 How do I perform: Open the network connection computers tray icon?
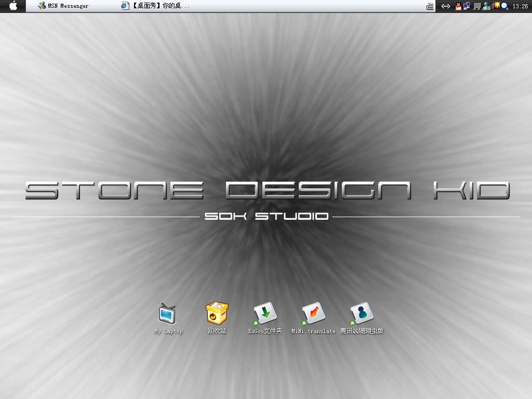pyautogui.click(x=467, y=6)
